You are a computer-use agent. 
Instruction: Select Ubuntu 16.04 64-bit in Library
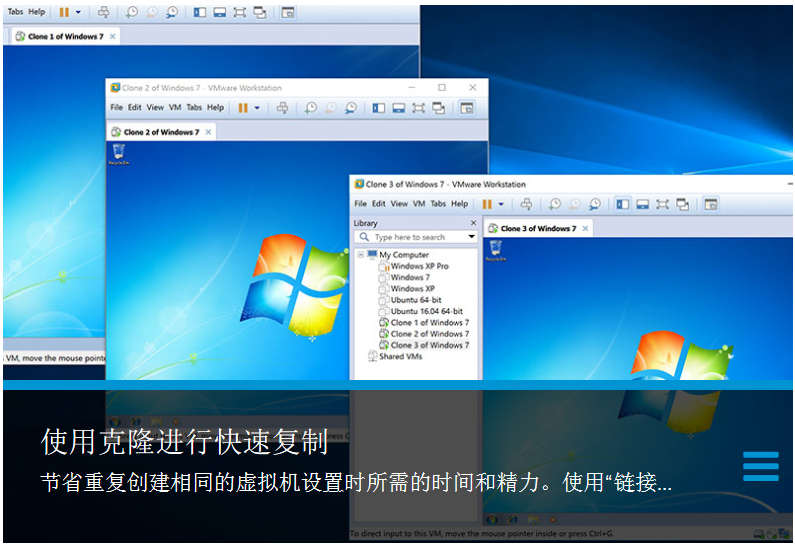(421, 311)
